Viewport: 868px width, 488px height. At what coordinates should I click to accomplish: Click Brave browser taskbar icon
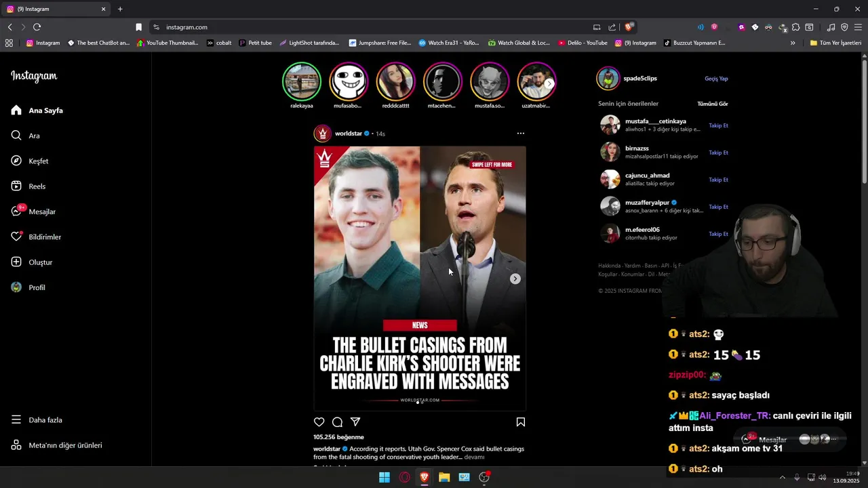425,477
